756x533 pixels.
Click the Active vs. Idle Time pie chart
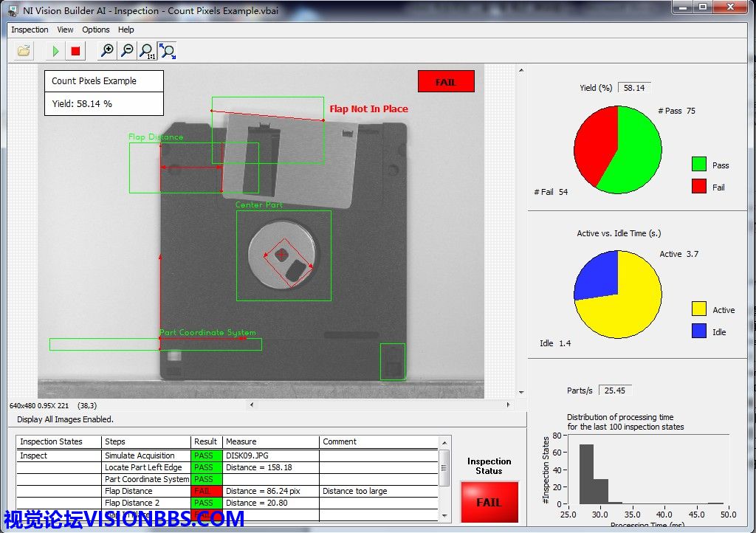[618, 295]
